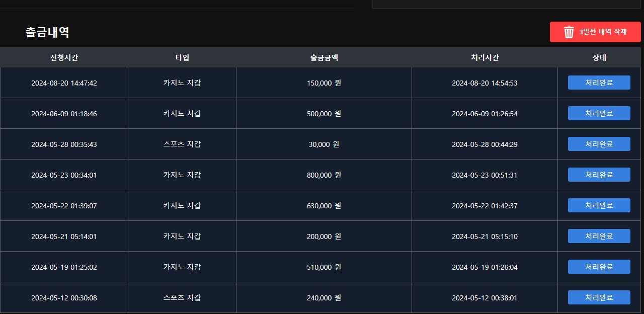Click the 타입 column header
Screen dimensions: 644x314
[182, 57]
